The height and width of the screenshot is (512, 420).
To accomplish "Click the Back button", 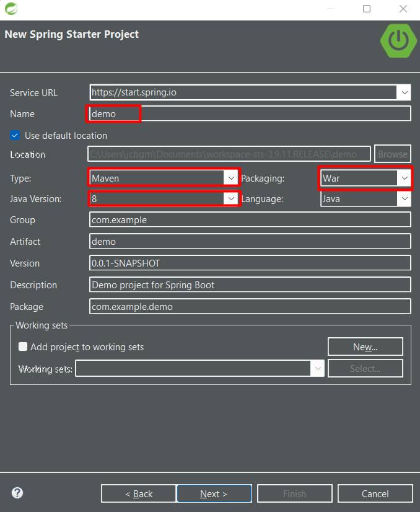I will click(x=139, y=493).
